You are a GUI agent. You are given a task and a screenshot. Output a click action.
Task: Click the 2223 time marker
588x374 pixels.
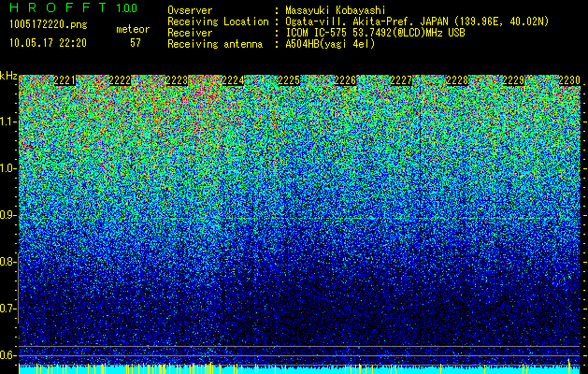(177, 80)
